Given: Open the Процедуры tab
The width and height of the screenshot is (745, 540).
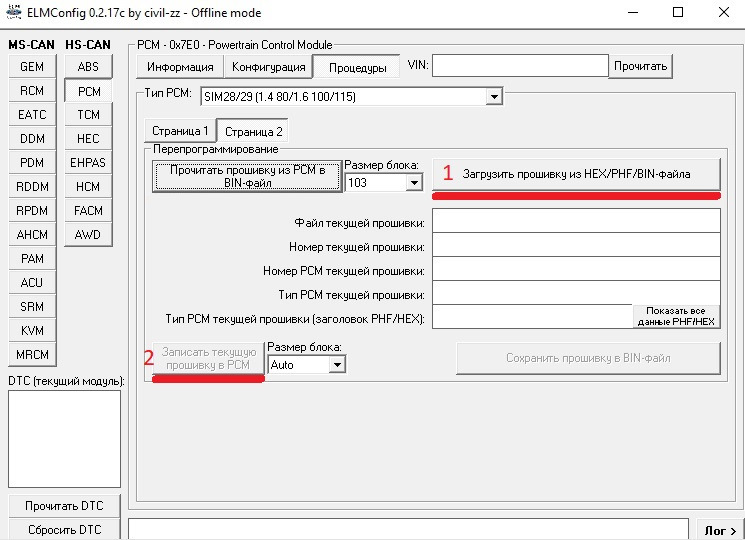Looking at the screenshot, I should click(x=357, y=67).
